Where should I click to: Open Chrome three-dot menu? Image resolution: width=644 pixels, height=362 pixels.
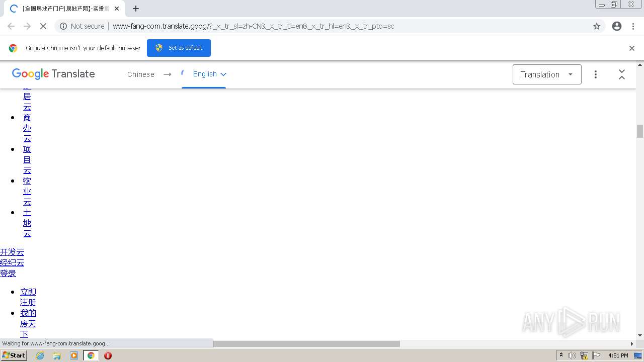[x=633, y=26]
